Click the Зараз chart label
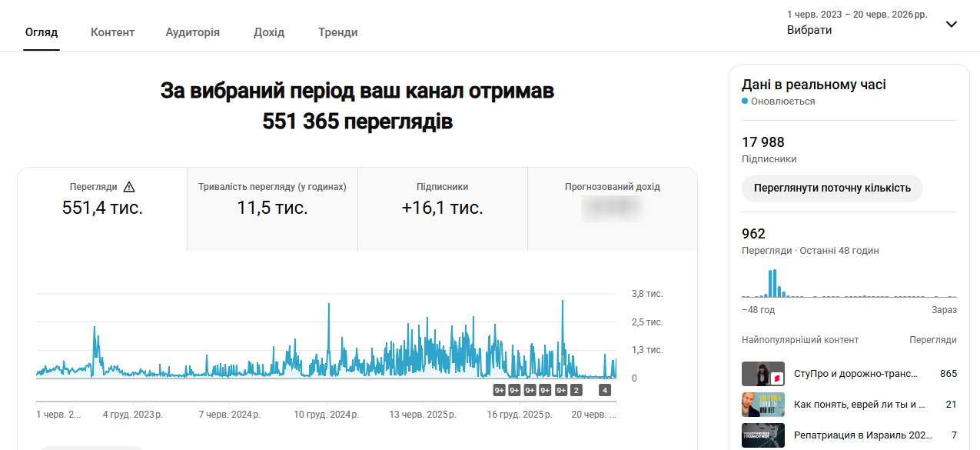This screenshot has width=980, height=450. click(x=944, y=310)
